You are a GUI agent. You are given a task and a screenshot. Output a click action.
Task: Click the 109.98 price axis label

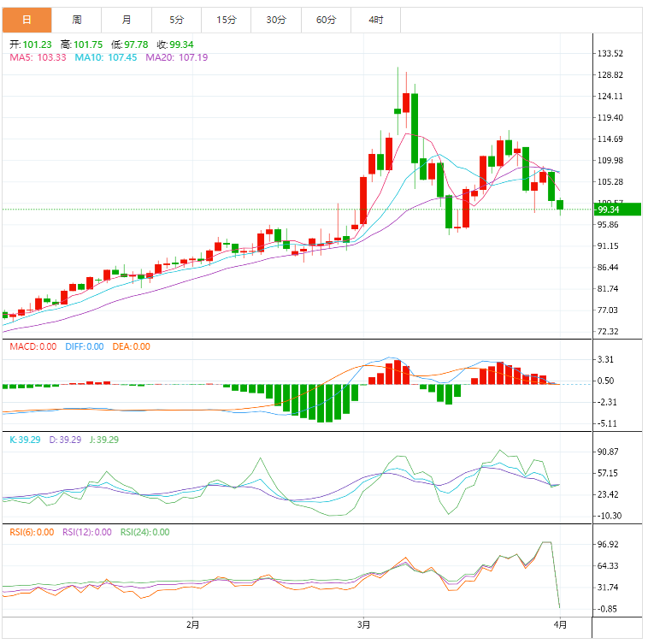[x=610, y=161]
